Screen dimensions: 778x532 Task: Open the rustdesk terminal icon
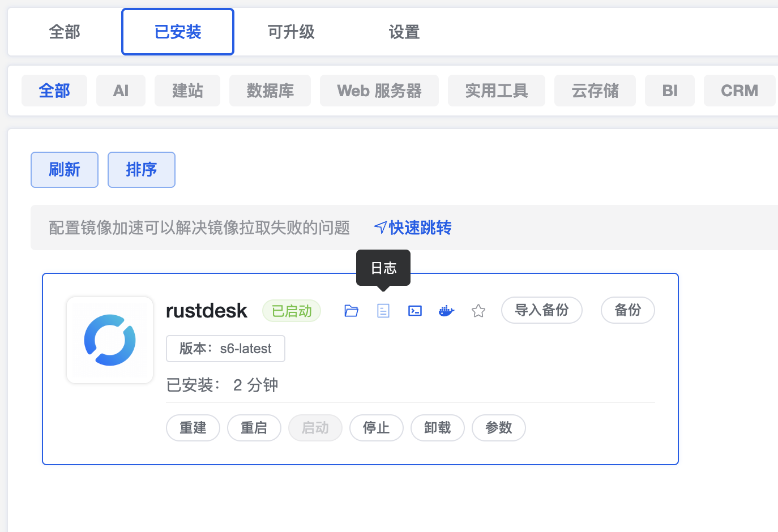[x=415, y=311]
